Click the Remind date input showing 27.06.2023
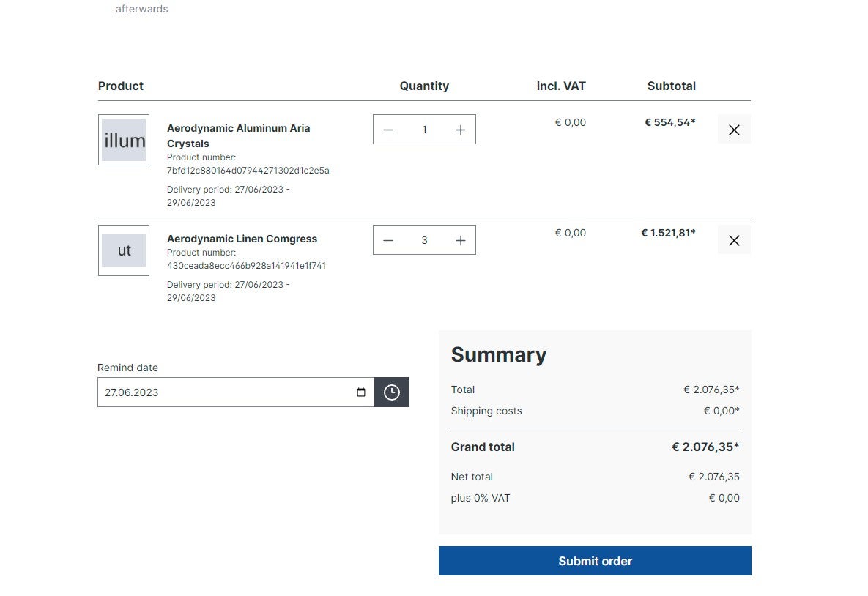Screen dimensions: 868x596 (x=236, y=392)
